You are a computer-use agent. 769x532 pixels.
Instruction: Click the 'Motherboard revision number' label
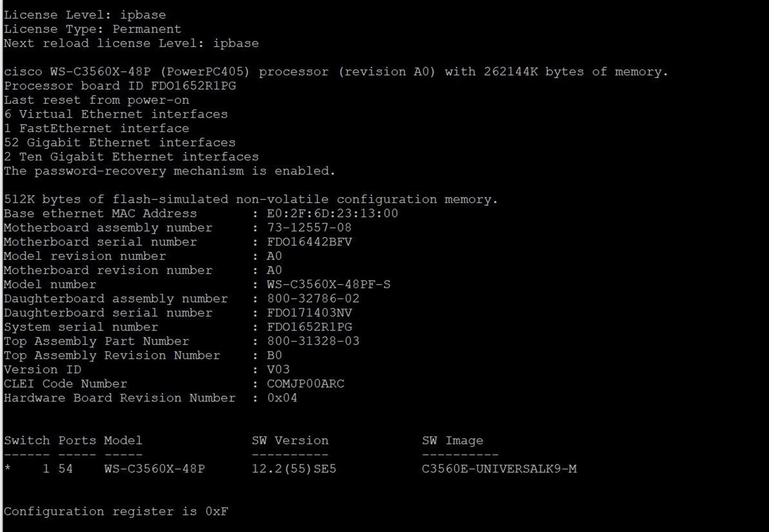click(x=108, y=271)
